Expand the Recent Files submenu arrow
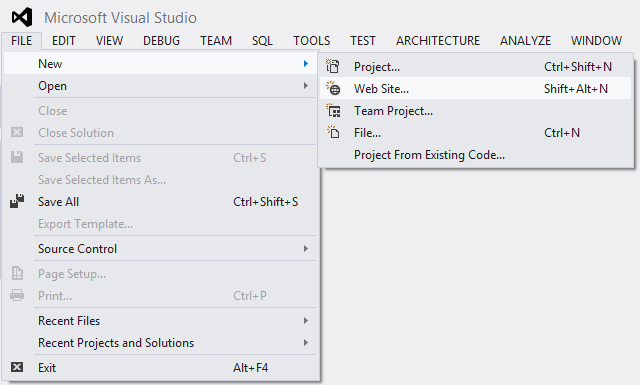The height and width of the screenshot is (385, 640). coord(306,320)
